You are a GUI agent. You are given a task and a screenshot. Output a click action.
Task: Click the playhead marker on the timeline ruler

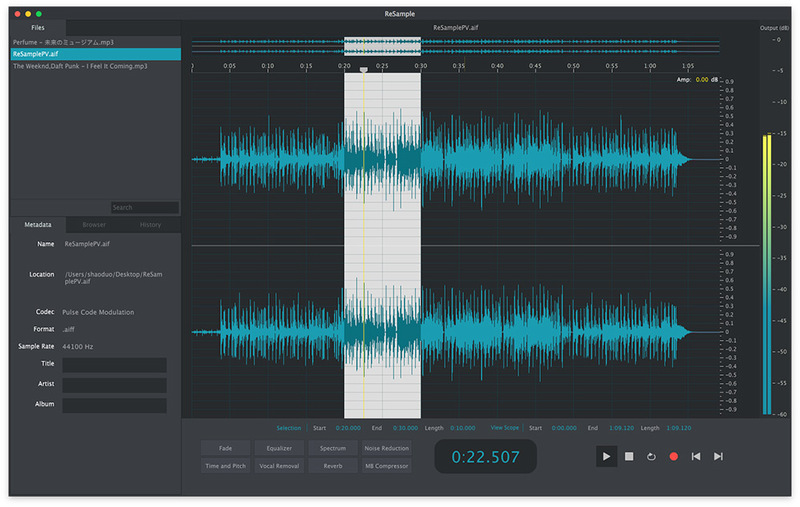(363, 70)
